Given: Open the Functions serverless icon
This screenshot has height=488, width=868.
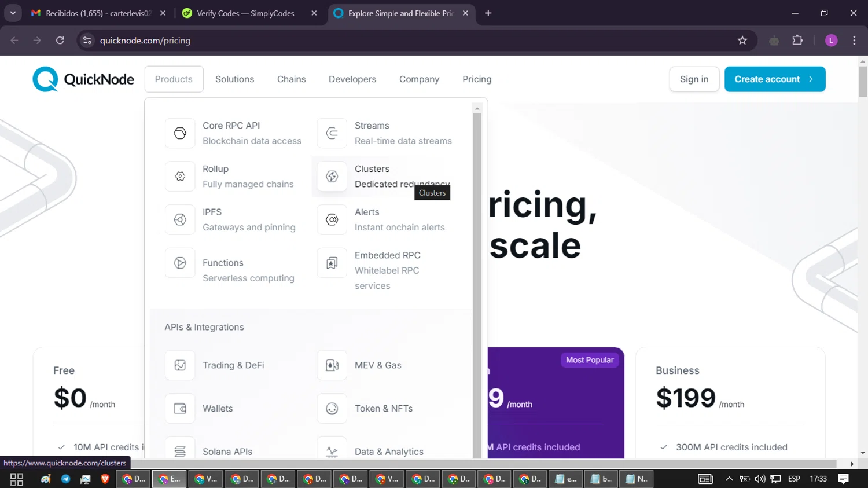Looking at the screenshot, I should pos(180,263).
